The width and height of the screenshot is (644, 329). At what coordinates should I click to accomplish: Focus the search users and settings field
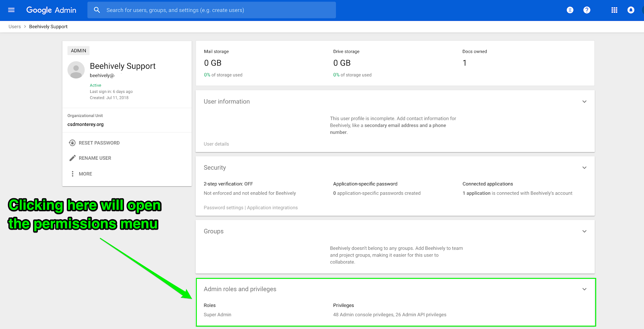(x=212, y=10)
